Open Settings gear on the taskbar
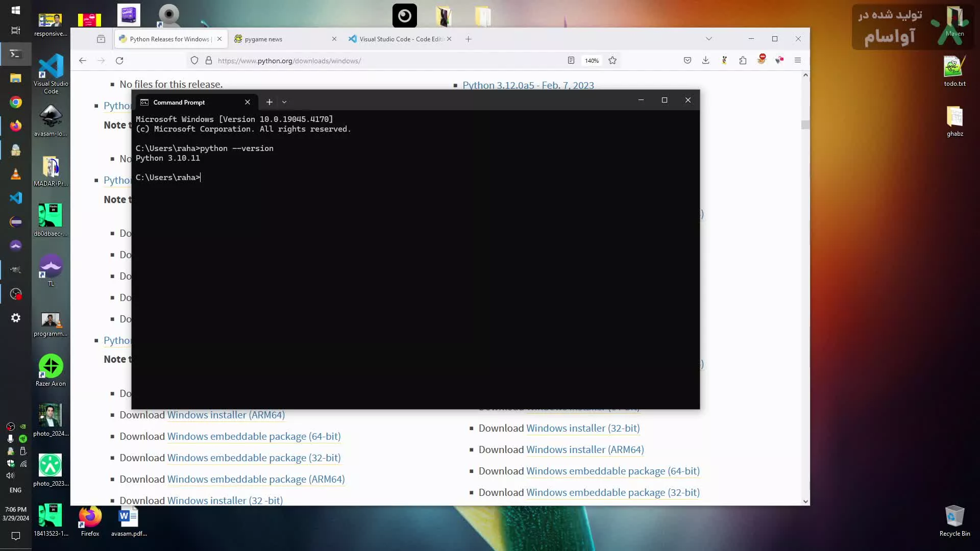 coord(16,318)
